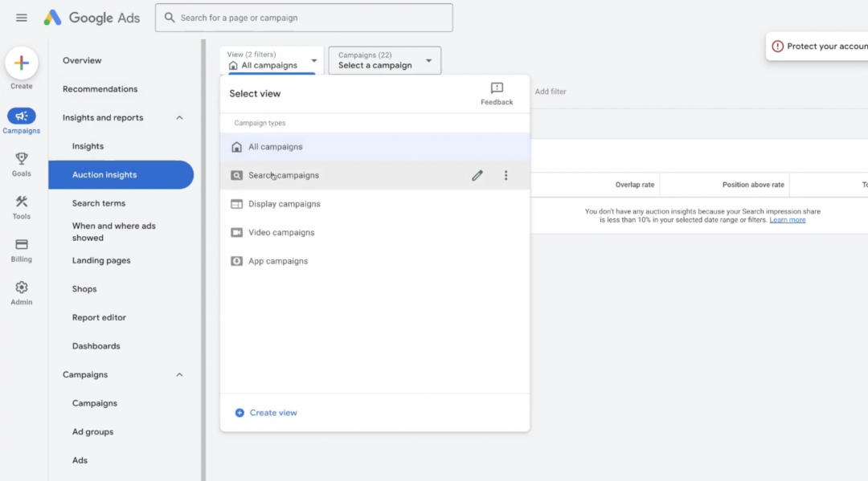Click Create view link
The image size is (868, 481).
click(273, 413)
